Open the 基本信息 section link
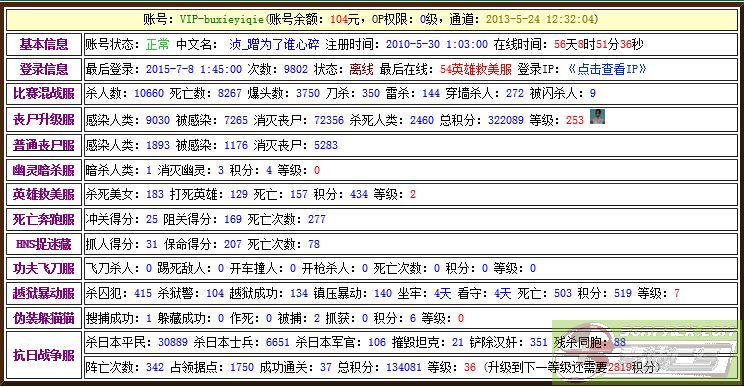The height and width of the screenshot is (387, 744). point(44,45)
